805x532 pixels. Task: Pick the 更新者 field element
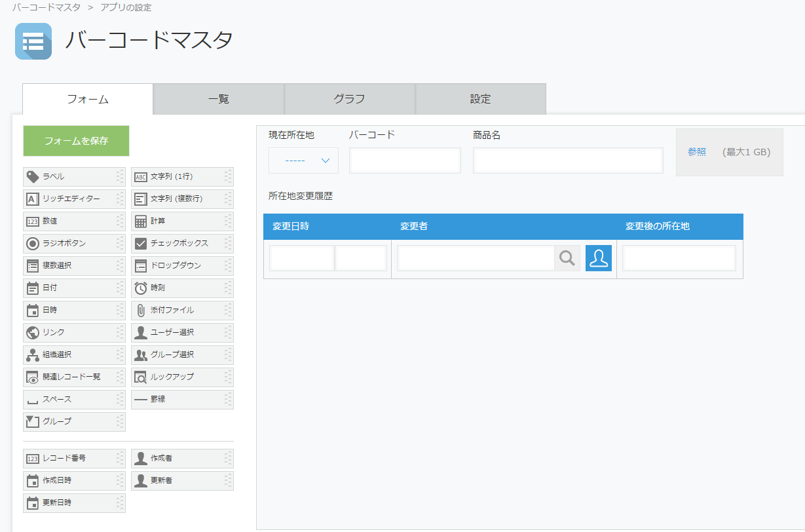[x=182, y=481]
